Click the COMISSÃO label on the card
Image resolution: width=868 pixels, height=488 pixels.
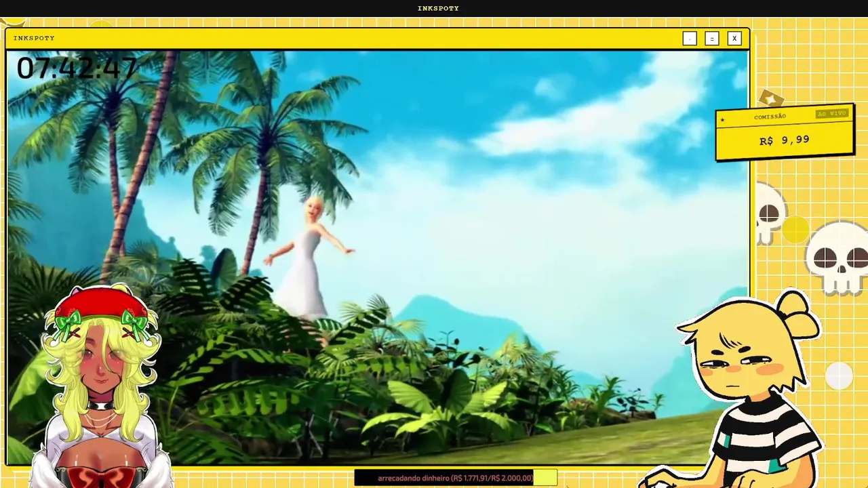coord(770,117)
